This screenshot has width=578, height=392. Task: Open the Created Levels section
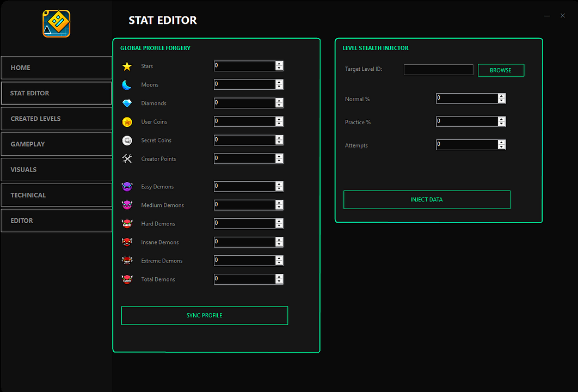click(x=56, y=119)
